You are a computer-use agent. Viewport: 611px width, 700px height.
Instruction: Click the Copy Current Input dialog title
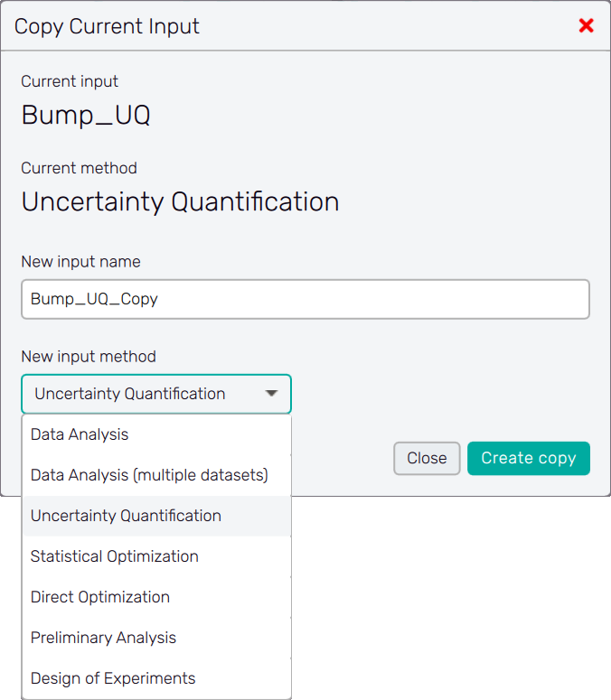(108, 26)
